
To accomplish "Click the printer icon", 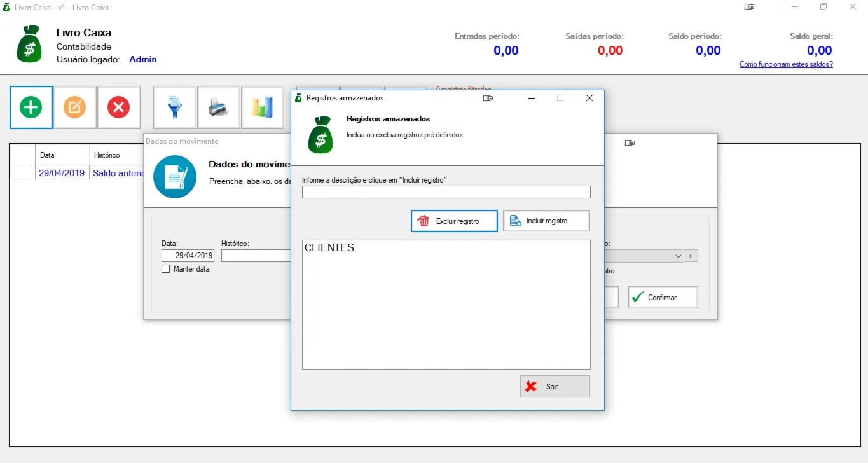I will 219,107.
